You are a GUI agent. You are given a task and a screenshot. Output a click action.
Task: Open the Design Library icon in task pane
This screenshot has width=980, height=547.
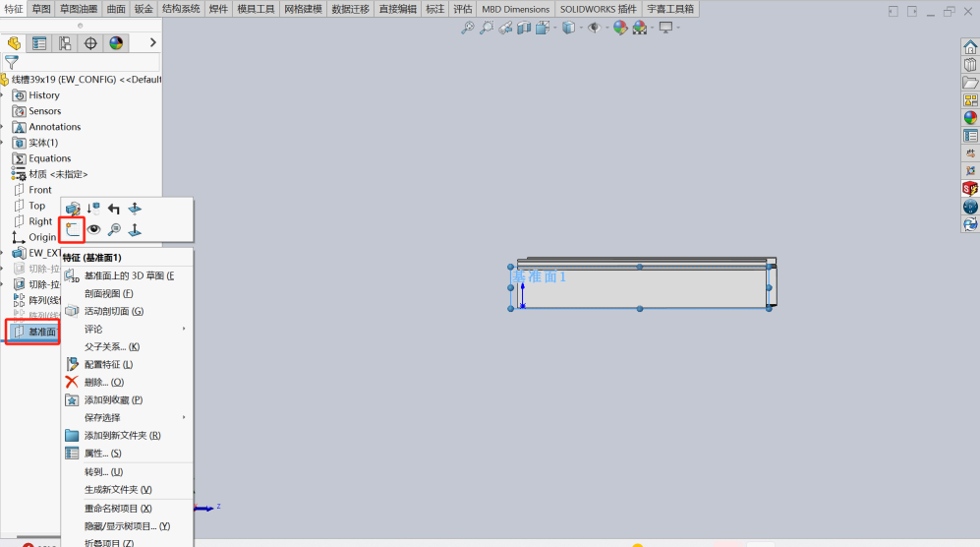tap(970, 65)
